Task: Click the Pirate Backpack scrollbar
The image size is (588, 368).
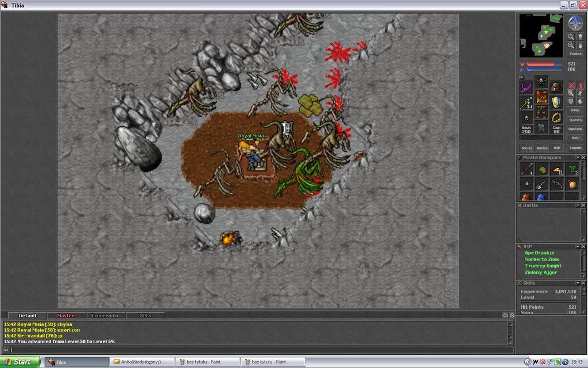Action: pyautogui.click(x=585, y=180)
